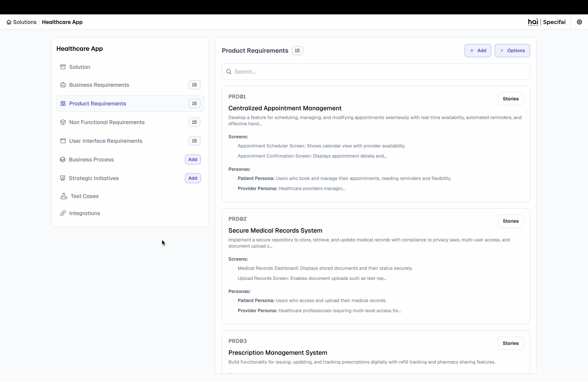Click Appointment Scheduler Screen bullet

pyautogui.click(x=321, y=146)
